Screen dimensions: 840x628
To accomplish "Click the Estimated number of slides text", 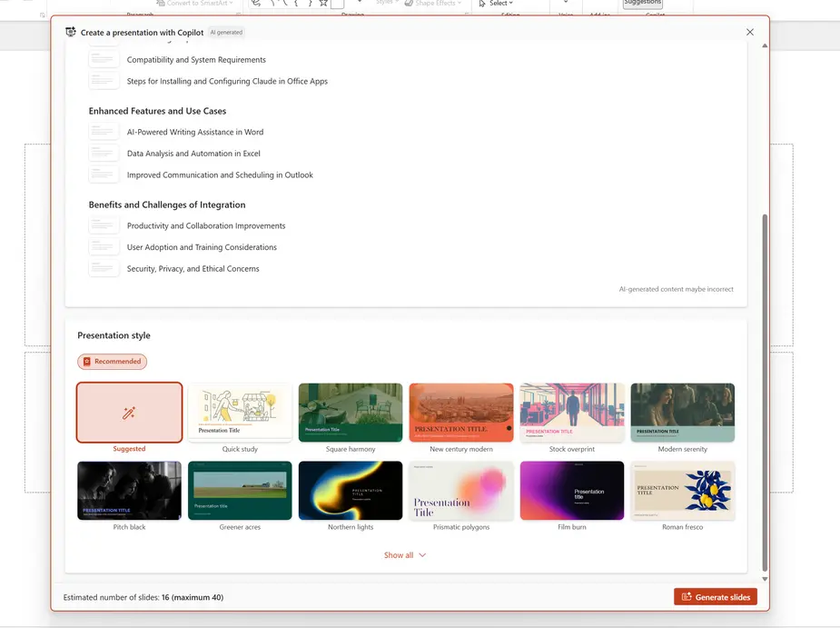I will (143, 597).
